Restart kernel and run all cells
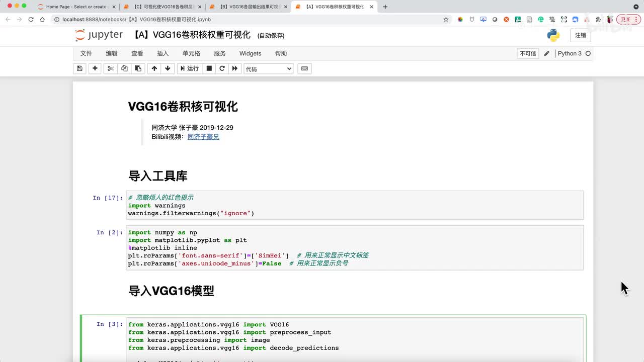The height and width of the screenshot is (362, 644). (234, 68)
